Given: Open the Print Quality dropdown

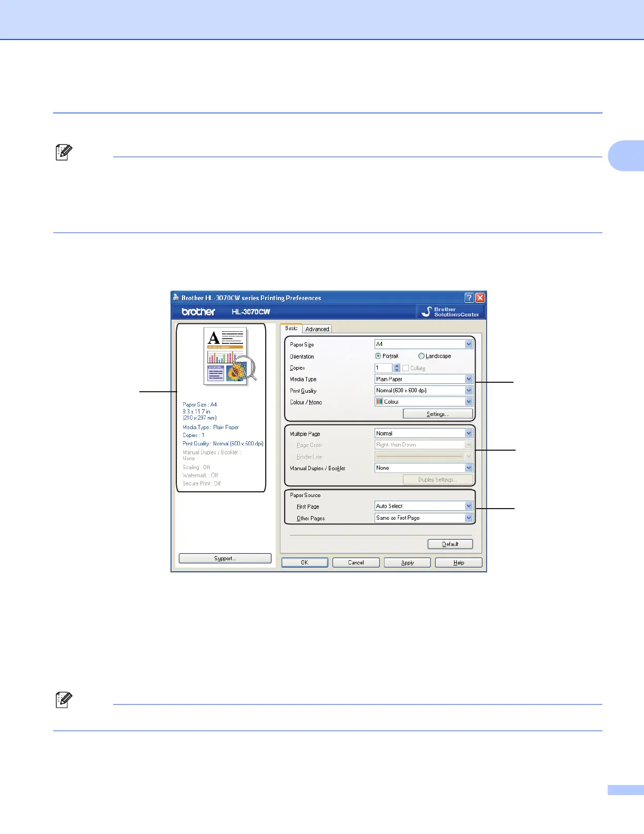Looking at the screenshot, I should [424, 390].
